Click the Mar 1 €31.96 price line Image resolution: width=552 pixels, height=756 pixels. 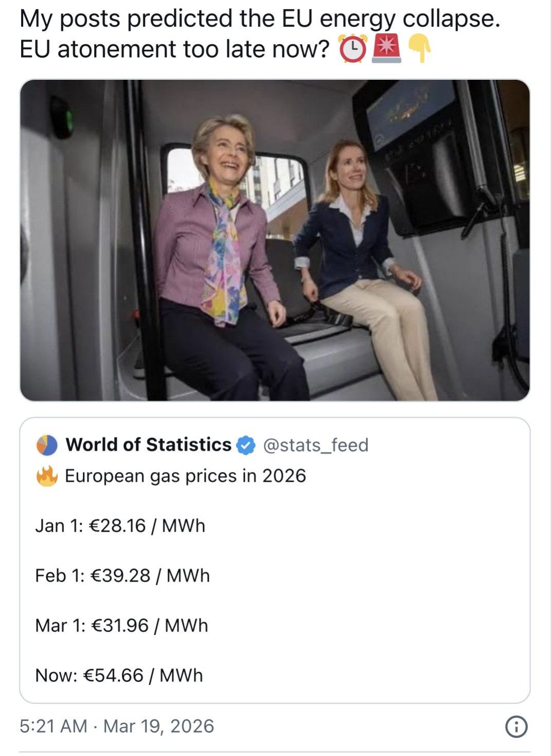coord(121,626)
